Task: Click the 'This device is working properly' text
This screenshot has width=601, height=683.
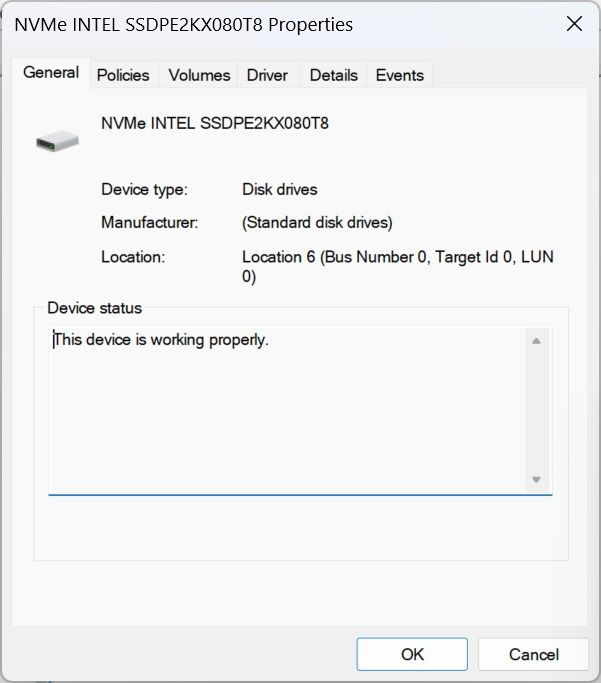Action: (x=161, y=340)
